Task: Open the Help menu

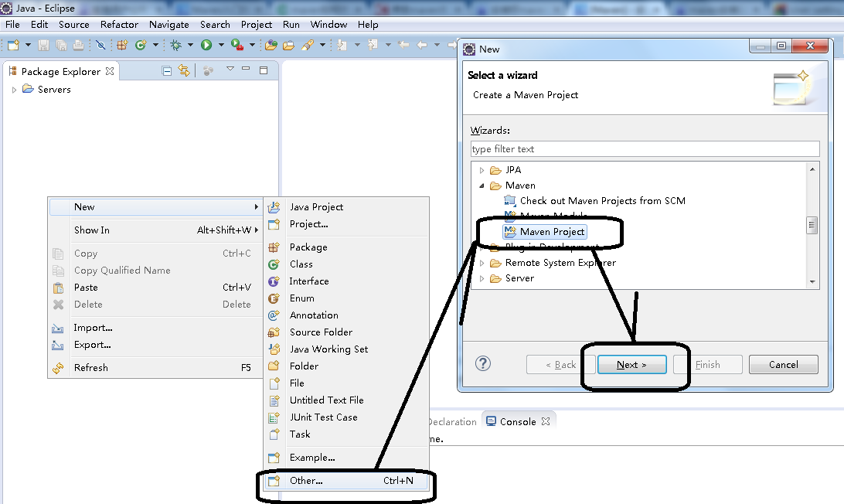Action: coord(368,25)
